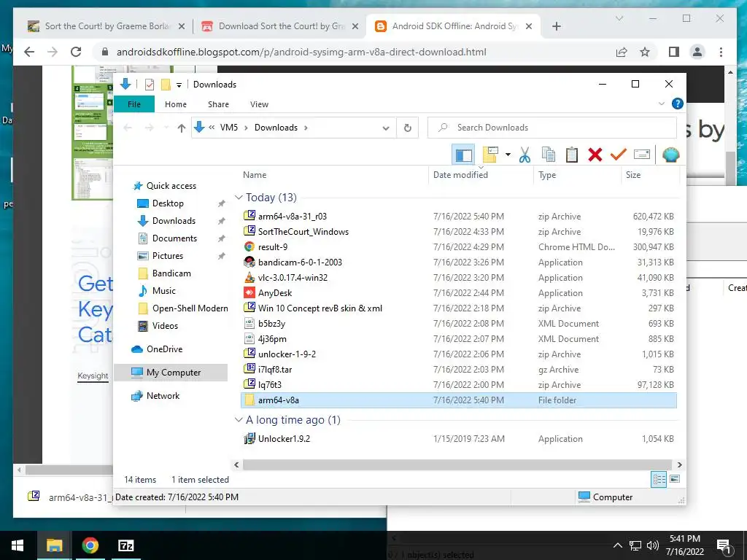Open the Home ribbon tab
This screenshot has width=747, height=560.
(176, 104)
